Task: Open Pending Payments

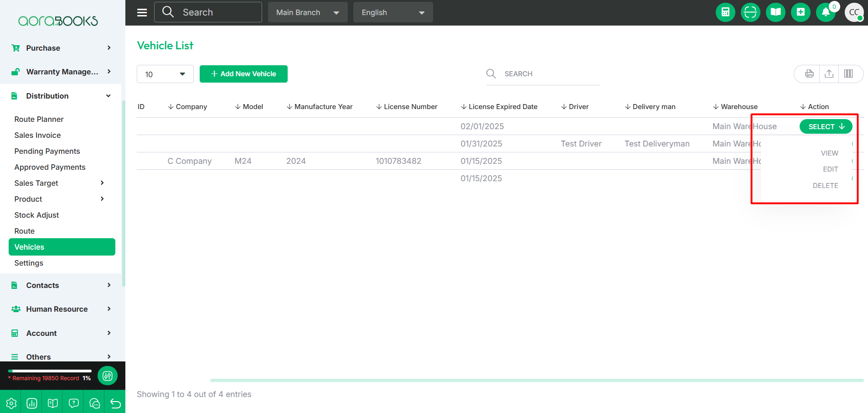Action: pos(47,151)
